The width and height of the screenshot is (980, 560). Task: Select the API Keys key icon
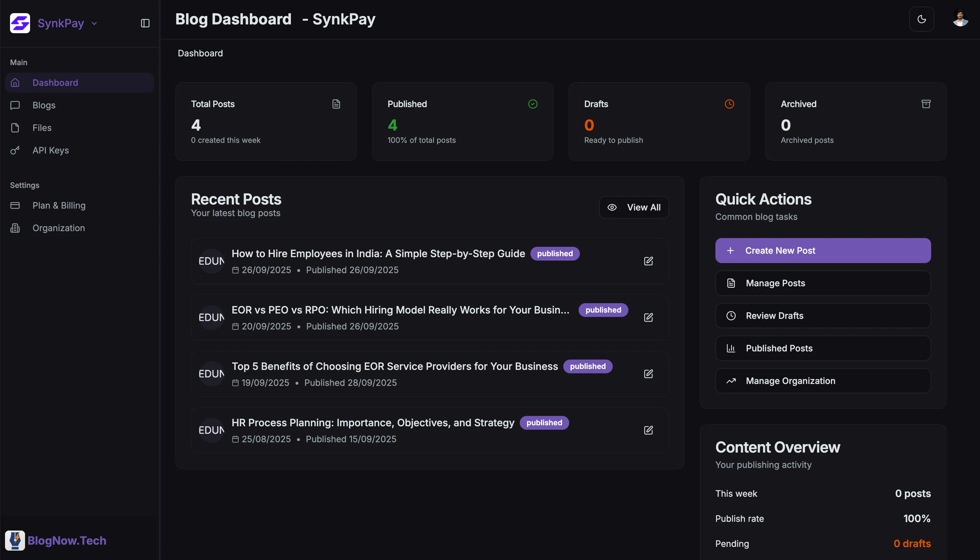[15, 150]
